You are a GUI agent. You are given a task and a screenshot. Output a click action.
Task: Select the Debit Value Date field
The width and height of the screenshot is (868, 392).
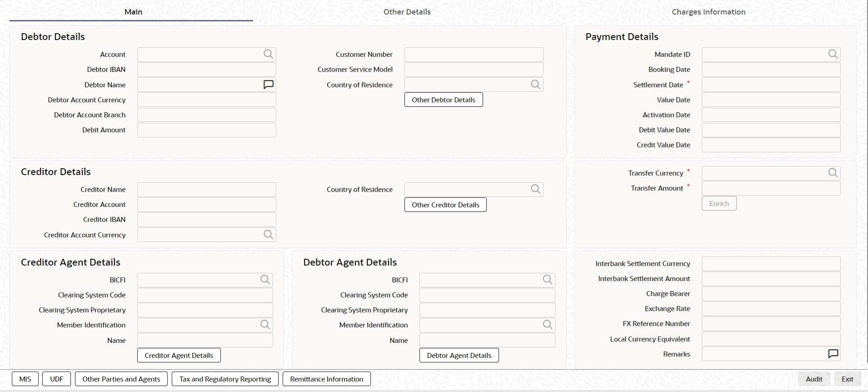point(771,130)
